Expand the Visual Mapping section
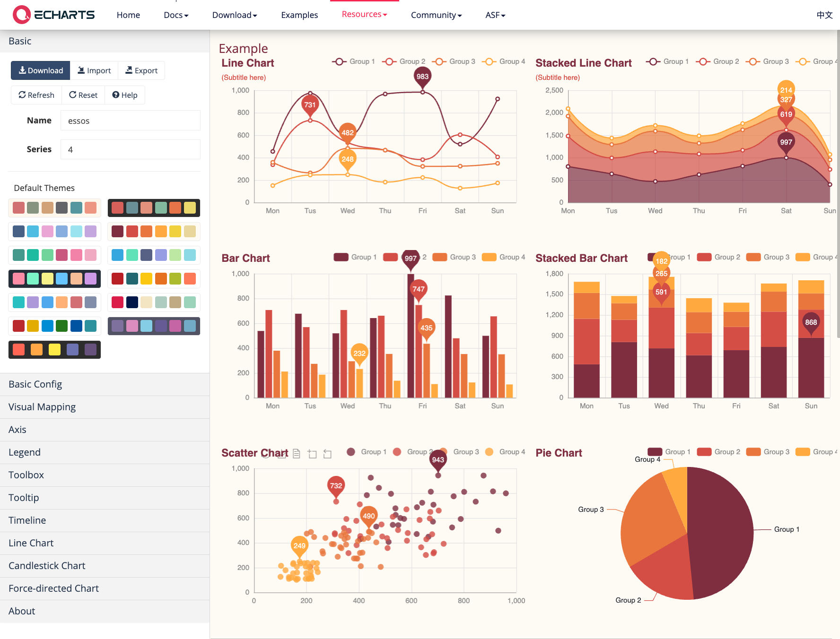The width and height of the screenshot is (840, 639). click(42, 406)
